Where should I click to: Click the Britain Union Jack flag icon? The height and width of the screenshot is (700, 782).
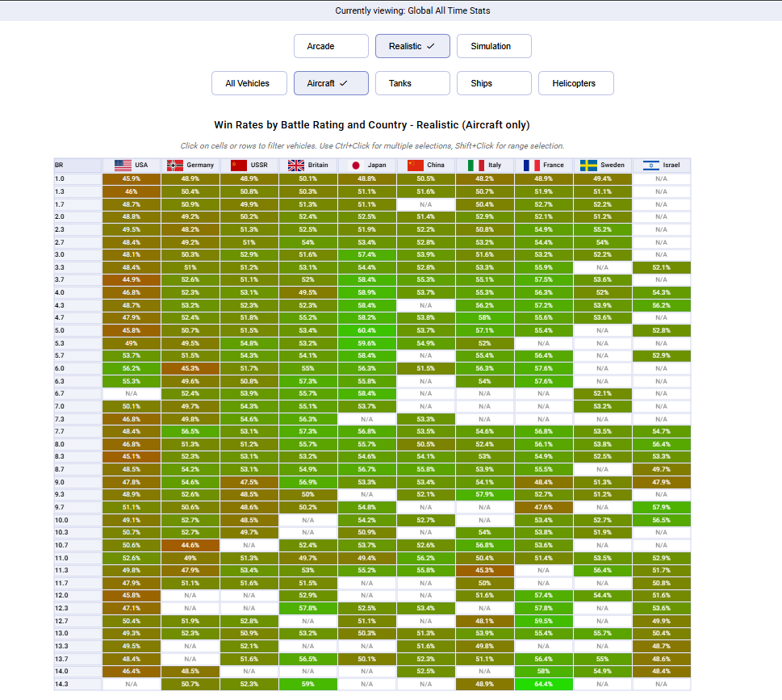[x=295, y=165]
